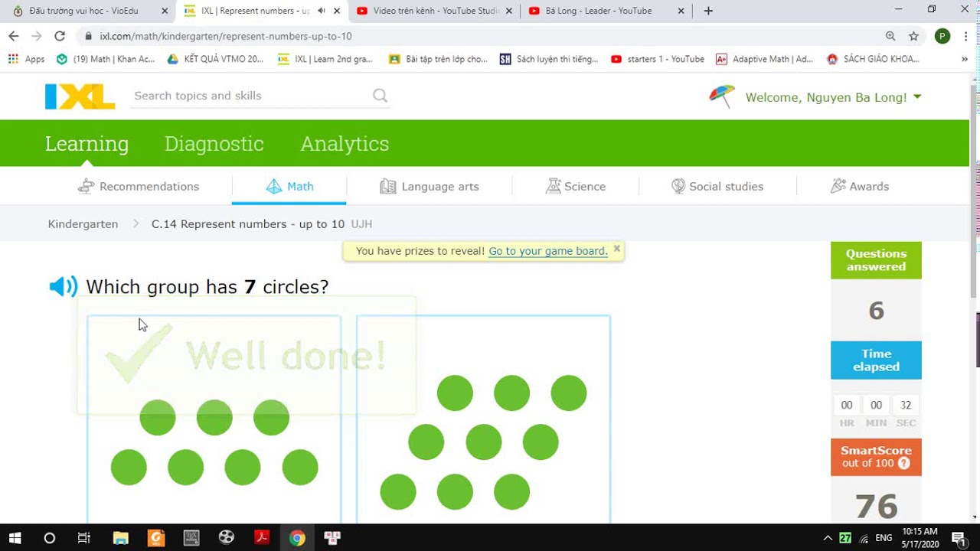Viewport: 980px width, 551px height.
Task: Show hidden system tray icons
Action: click(x=828, y=538)
